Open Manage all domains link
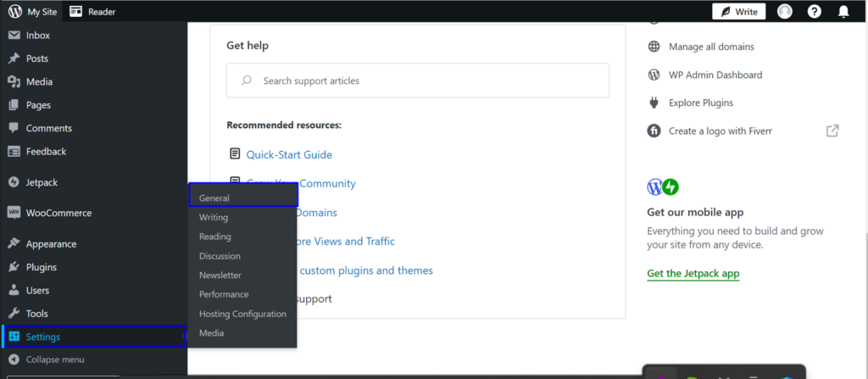 pos(711,47)
